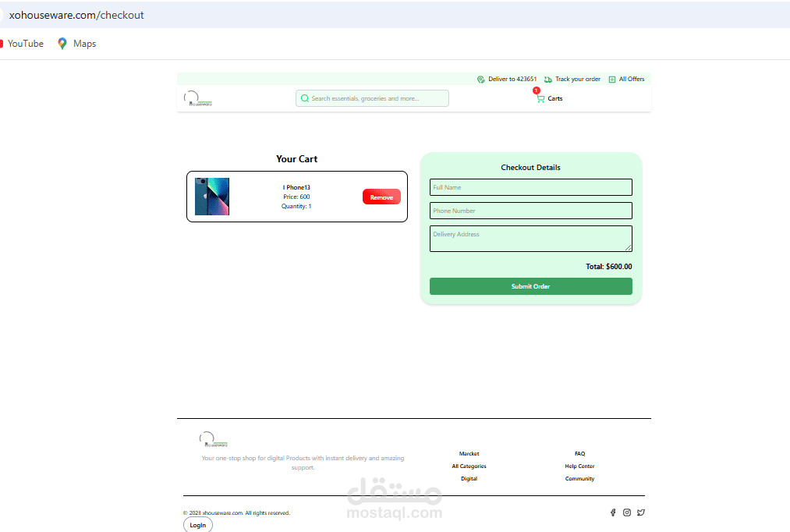Click the 'Price: 600' text

click(297, 197)
